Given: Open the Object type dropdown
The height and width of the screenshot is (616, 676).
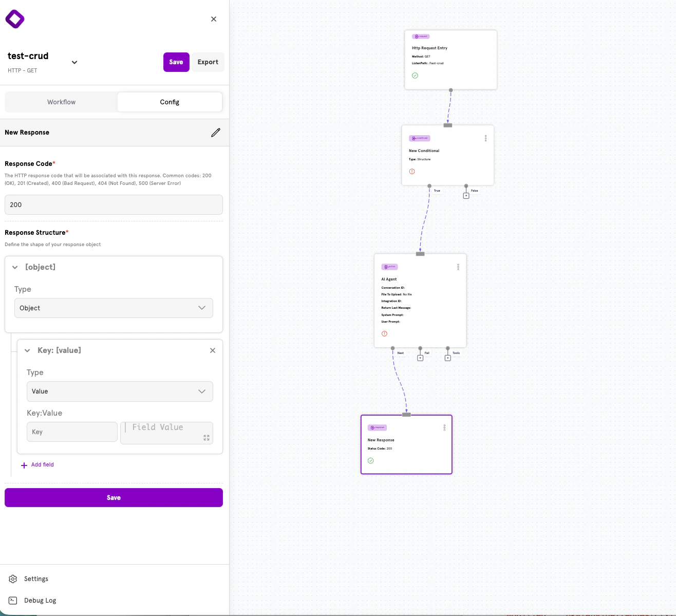Looking at the screenshot, I should click(x=114, y=308).
